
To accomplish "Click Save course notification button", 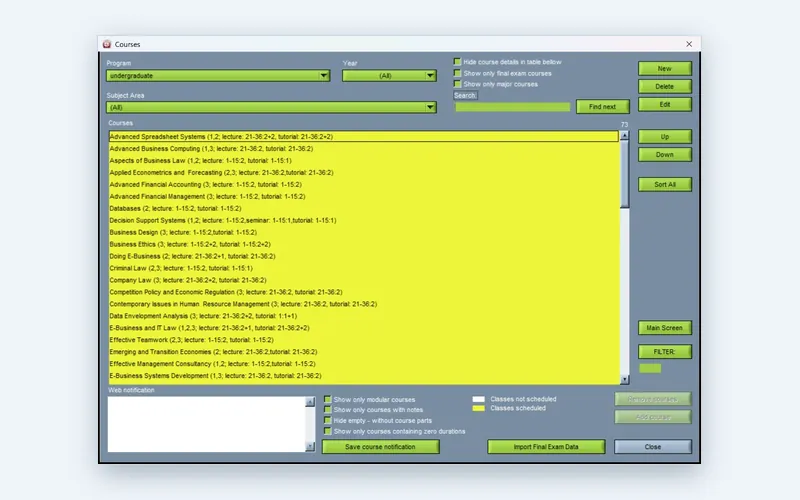I will pos(380,446).
